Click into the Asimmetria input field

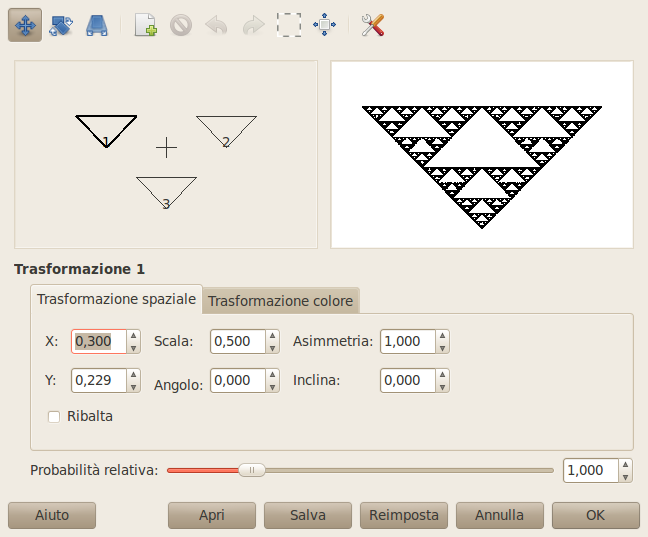406,342
